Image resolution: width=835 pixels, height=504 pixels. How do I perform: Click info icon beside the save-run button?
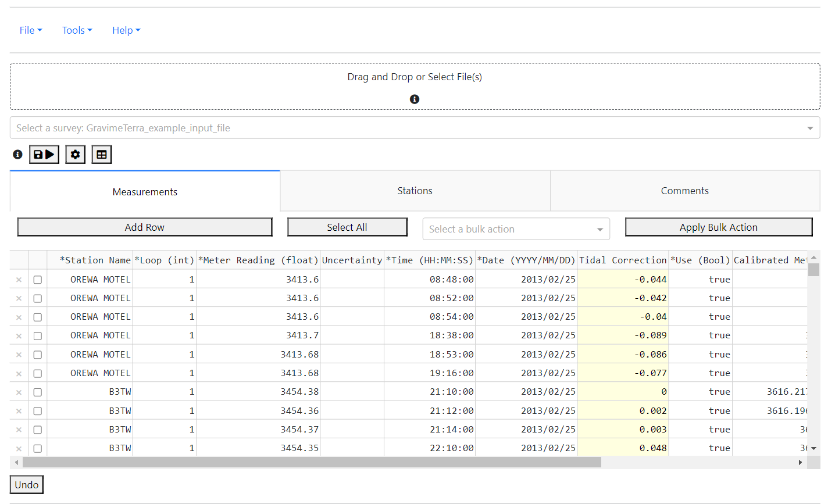pyautogui.click(x=17, y=155)
